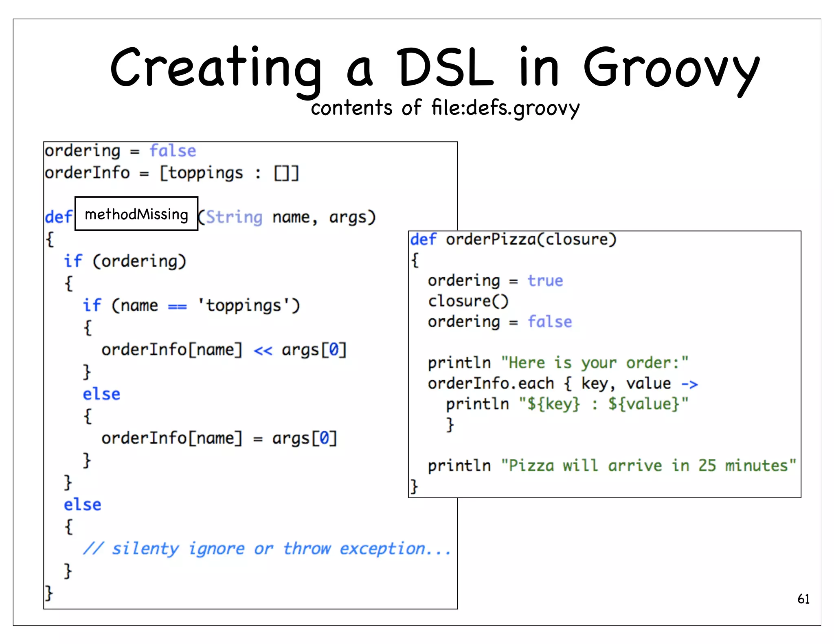The height and width of the screenshot is (644, 834).
Task: Click the line 'println "Here is your order:"'
Action: (558, 363)
